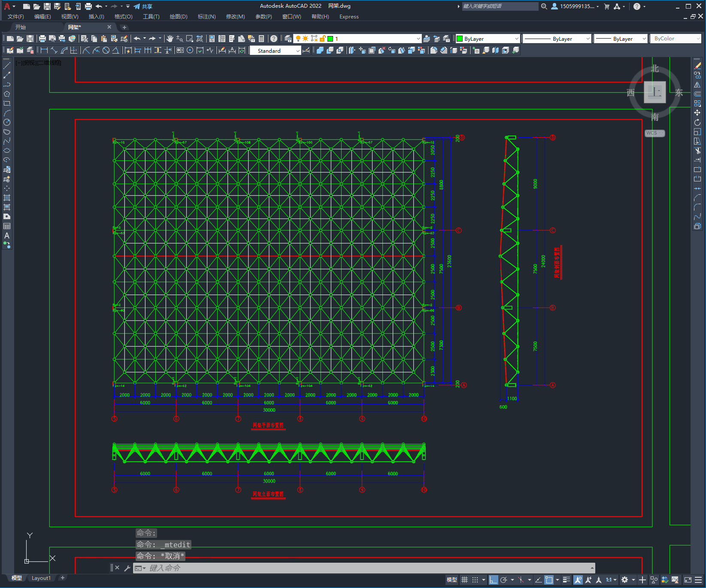Viewport: 706px width, 588px height.
Task: Click the Cut icon in standard toolbar
Action: (x=85, y=39)
